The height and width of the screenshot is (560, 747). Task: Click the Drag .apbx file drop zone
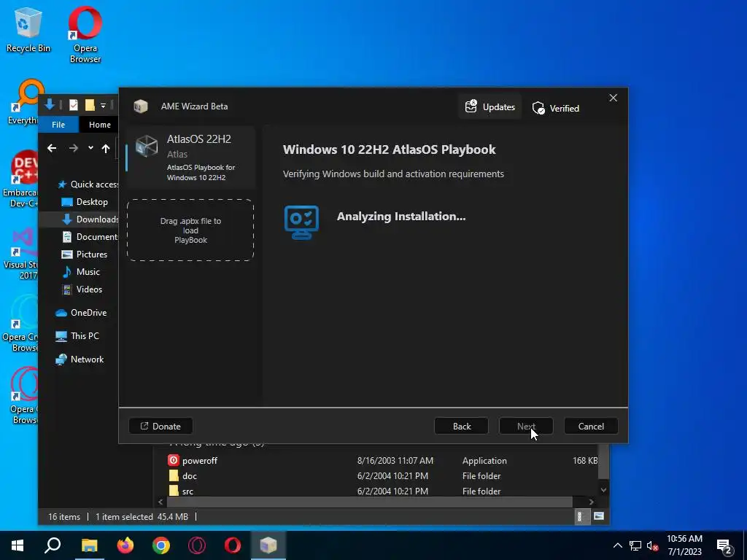coord(190,230)
